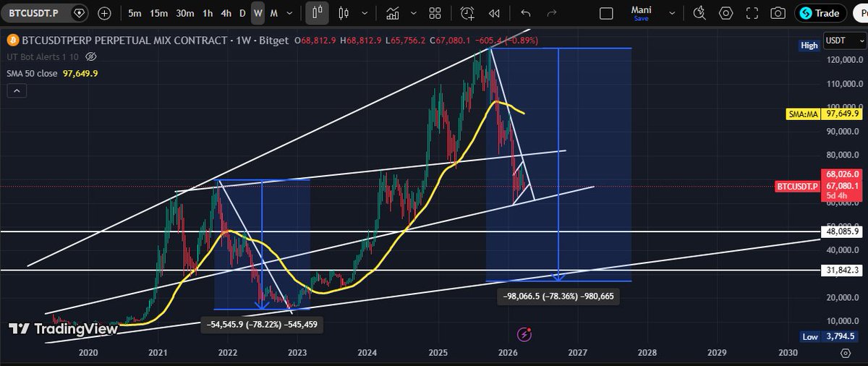Image resolution: width=868 pixels, height=366 pixels.
Task: Add a compare symbol with plus icon
Action: pyautogui.click(x=104, y=13)
